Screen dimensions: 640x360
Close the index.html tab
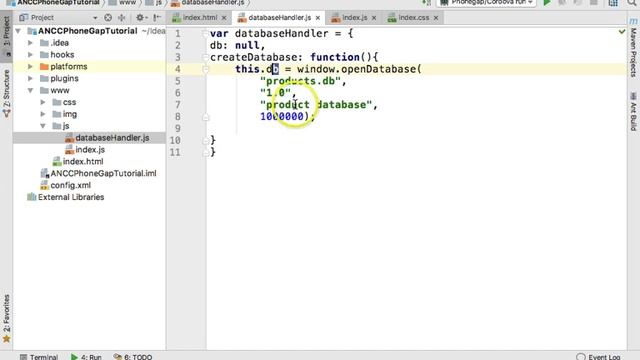pyautogui.click(x=224, y=18)
